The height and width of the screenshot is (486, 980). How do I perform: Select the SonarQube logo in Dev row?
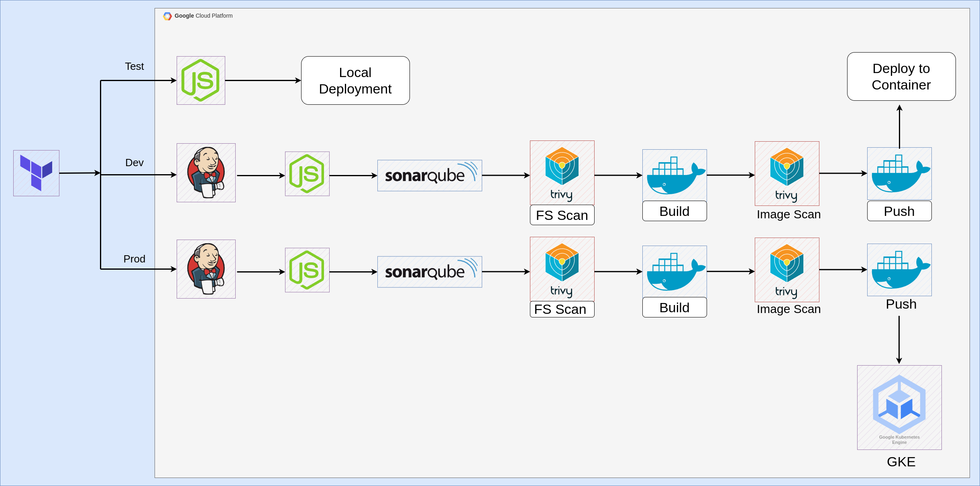tap(430, 175)
